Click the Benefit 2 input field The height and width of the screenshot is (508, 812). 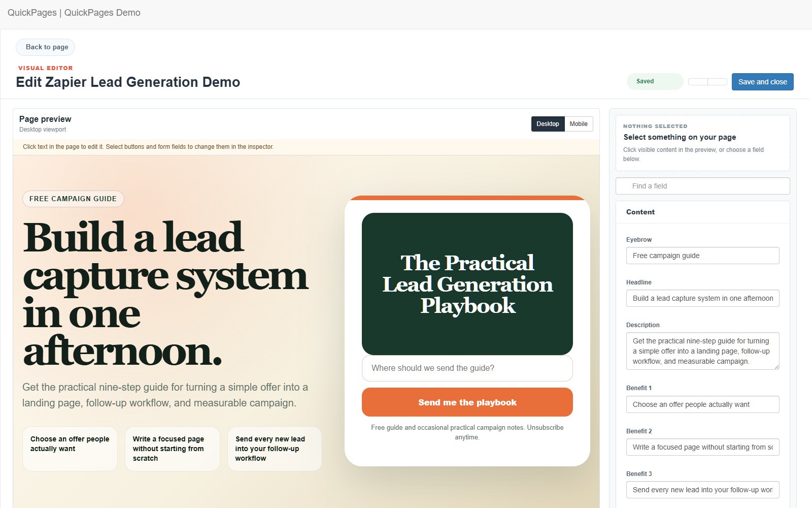pos(702,447)
